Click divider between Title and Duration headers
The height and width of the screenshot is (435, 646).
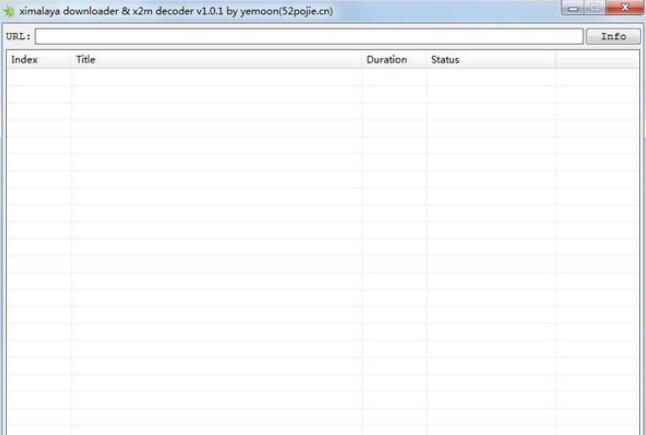[362, 60]
